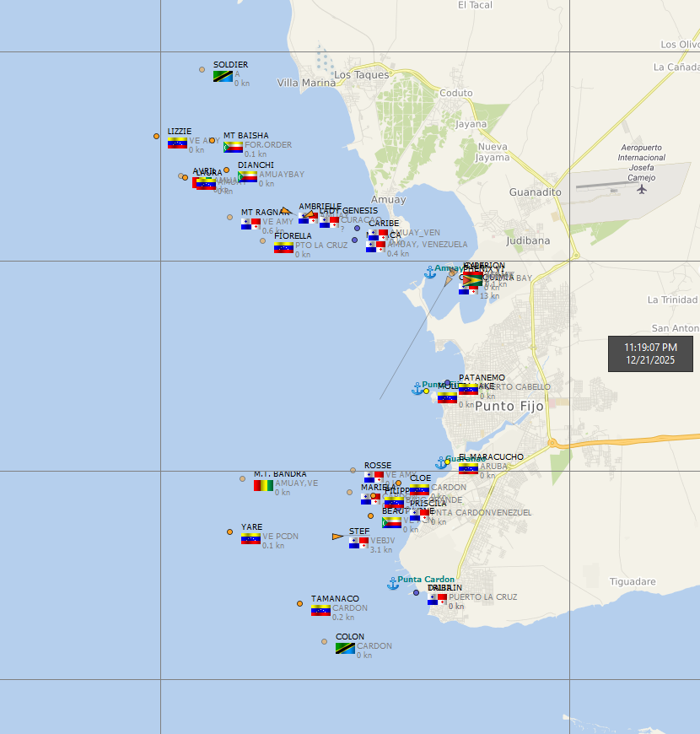Viewport: 700px width, 734px height.
Task: Select the STEF vessel name label
Action: [359, 532]
